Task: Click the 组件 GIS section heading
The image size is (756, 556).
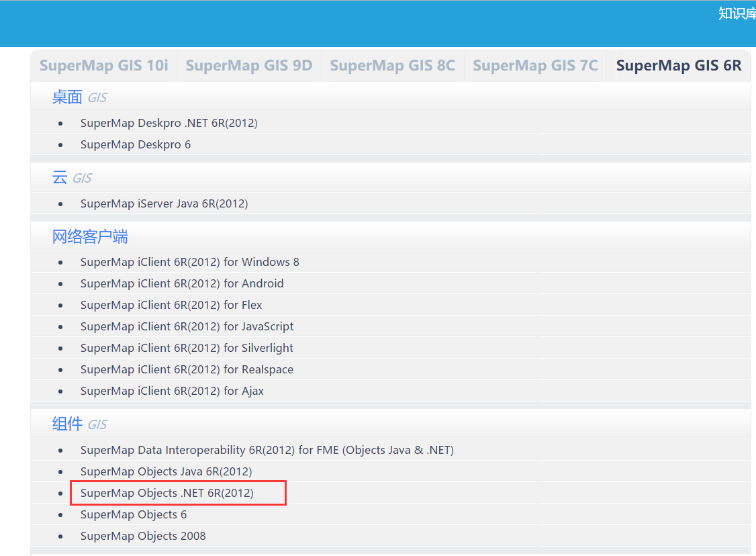Action: point(79,424)
